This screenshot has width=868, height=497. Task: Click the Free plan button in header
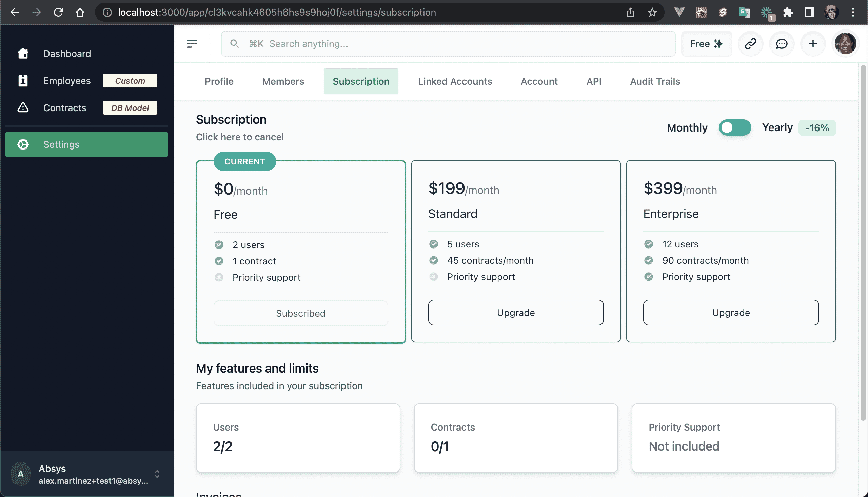(706, 44)
